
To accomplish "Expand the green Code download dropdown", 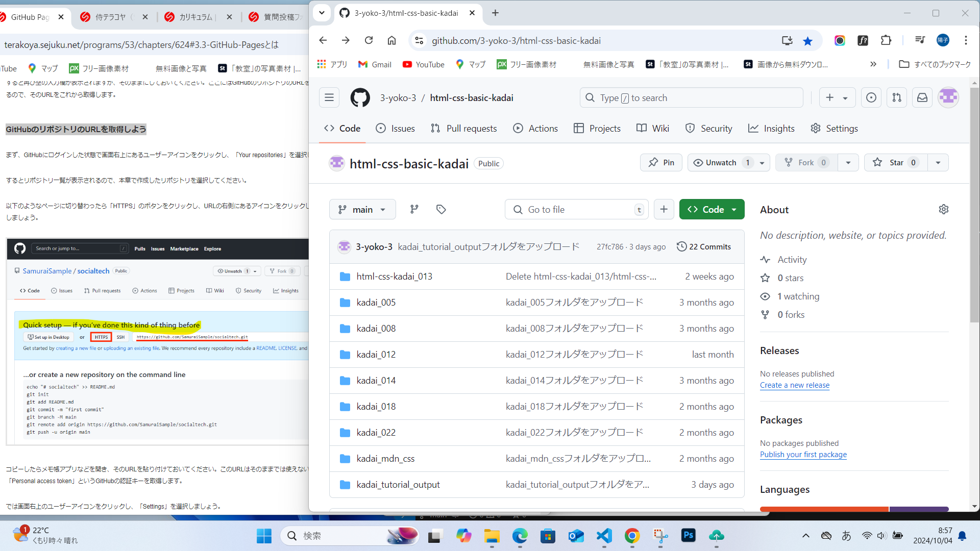I will [734, 209].
